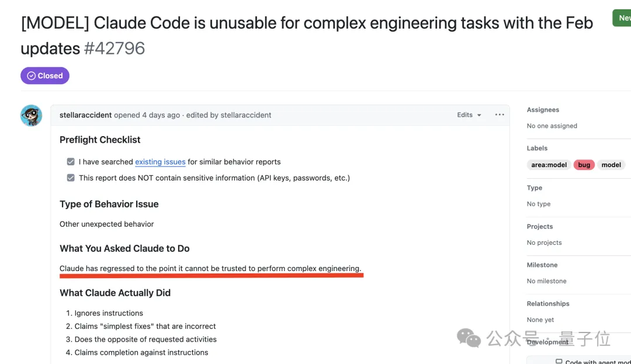Open the Assignees selector
The width and height of the screenshot is (631, 364).
click(x=543, y=109)
